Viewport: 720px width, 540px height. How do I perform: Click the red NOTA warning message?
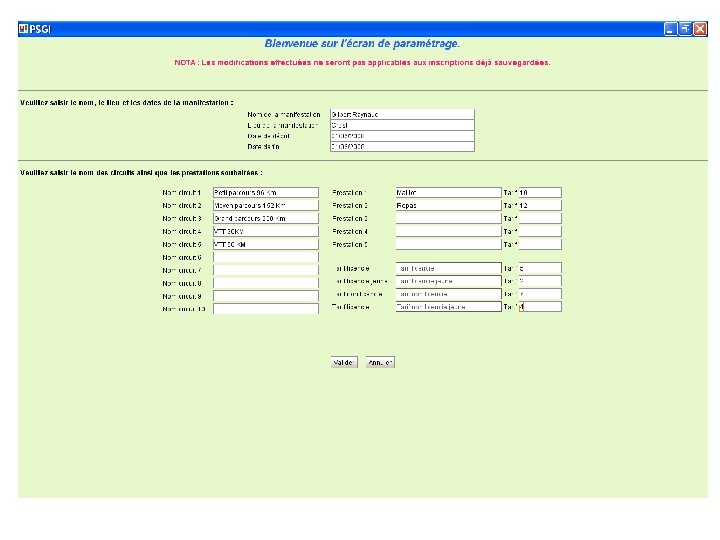click(x=362, y=62)
